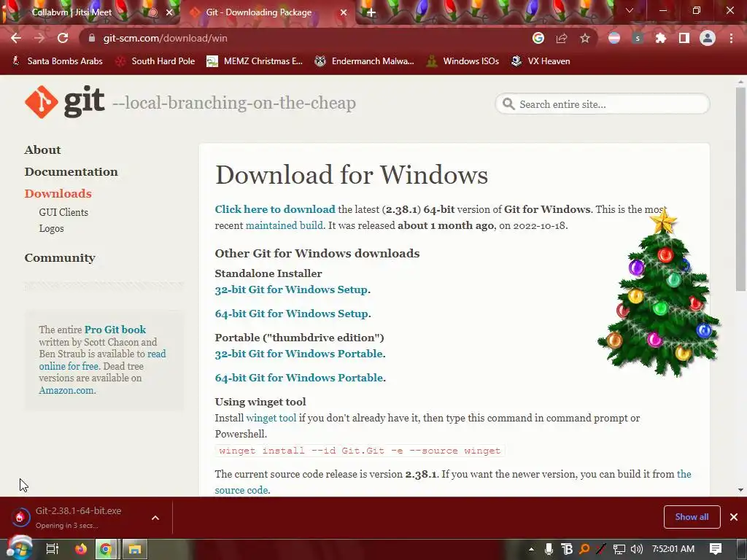Click the Search entire site field
747x560 pixels.
coord(602,104)
